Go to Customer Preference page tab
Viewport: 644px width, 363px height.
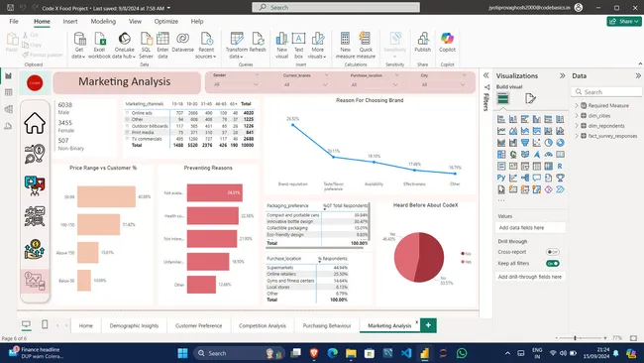pyautogui.click(x=198, y=325)
